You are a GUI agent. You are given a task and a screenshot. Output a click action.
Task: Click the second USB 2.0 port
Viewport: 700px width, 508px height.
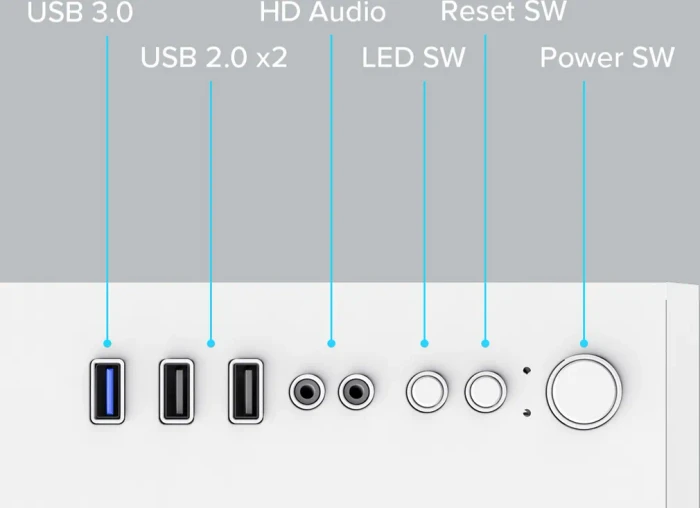tap(246, 391)
